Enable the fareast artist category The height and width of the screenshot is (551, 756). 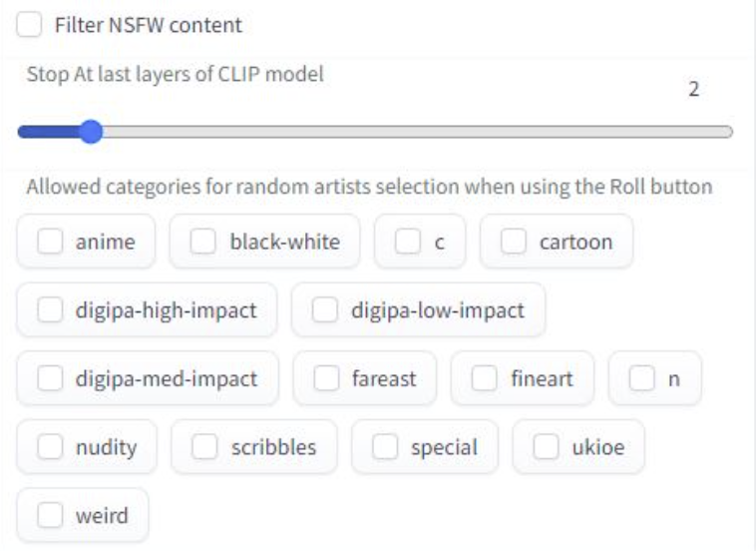click(x=326, y=379)
